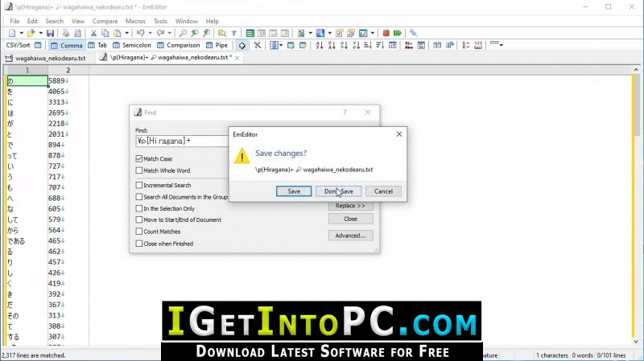Image resolution: width=644 pixels, height=361 pixels.
Task: Click the wrench tool icon after macros
Action: [x=413, y=33]
